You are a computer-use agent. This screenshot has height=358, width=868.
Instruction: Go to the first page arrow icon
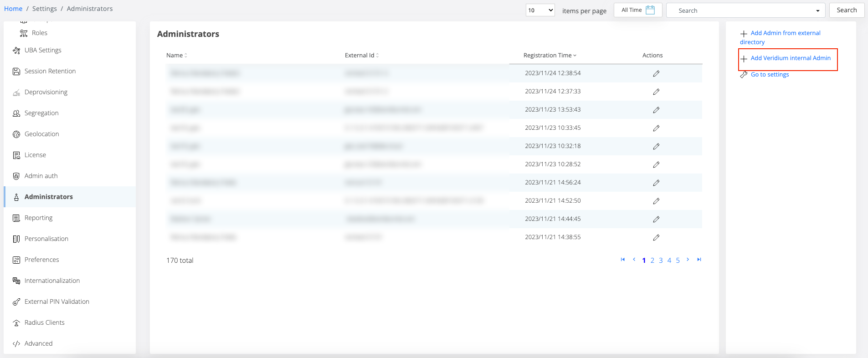(623, 260)
